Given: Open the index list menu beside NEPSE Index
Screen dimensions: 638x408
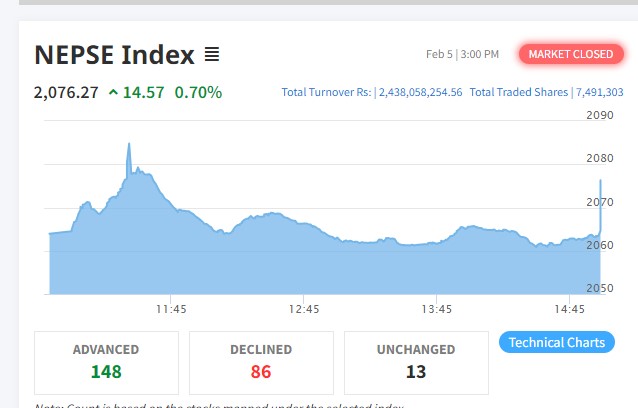Looking at the screenshot, I should [212, 54].
